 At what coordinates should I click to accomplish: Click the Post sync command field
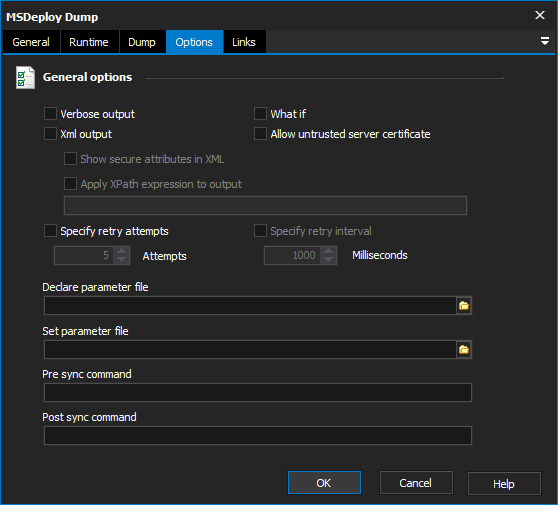point(258,436)
